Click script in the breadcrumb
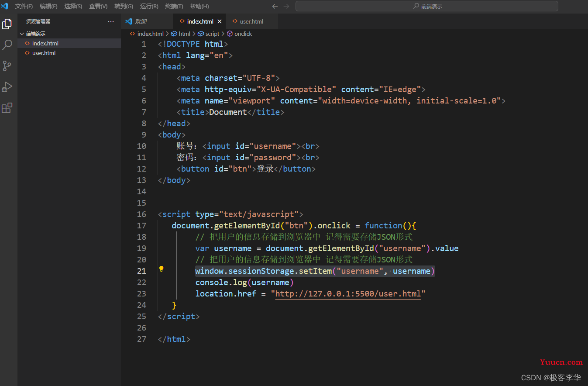The width and height of the screenshot is (588, 386). (x=213, y=34)
